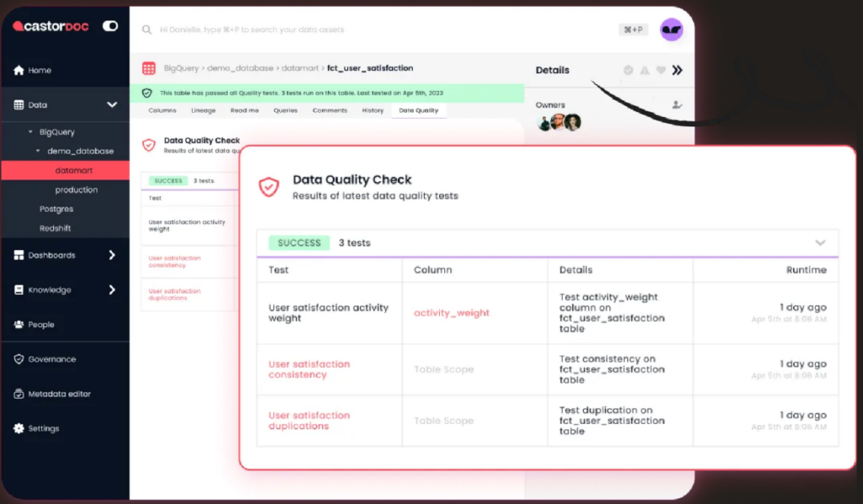The width and height of the screenshot is (863, 504).
Task: Click the search magnifier icon
Action: [x=147, y=29]
